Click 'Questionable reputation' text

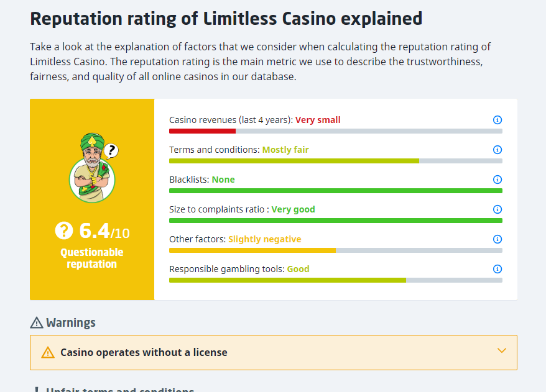click(92, 258)
